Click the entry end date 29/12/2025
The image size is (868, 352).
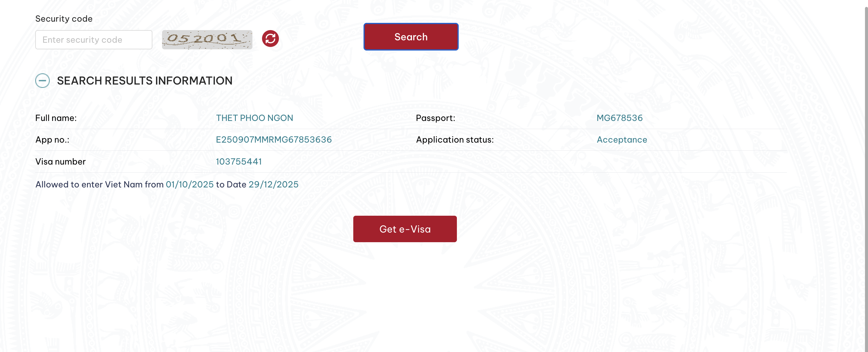(273, 184)
